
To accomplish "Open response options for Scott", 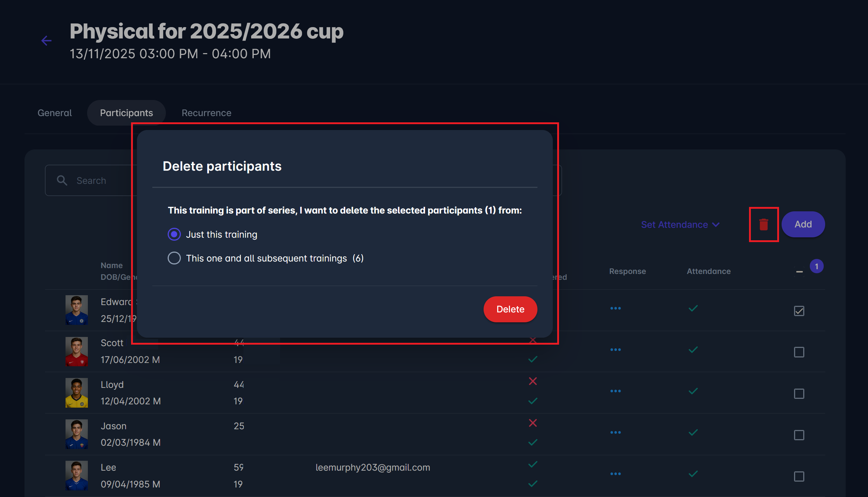I will click(615, 350).
